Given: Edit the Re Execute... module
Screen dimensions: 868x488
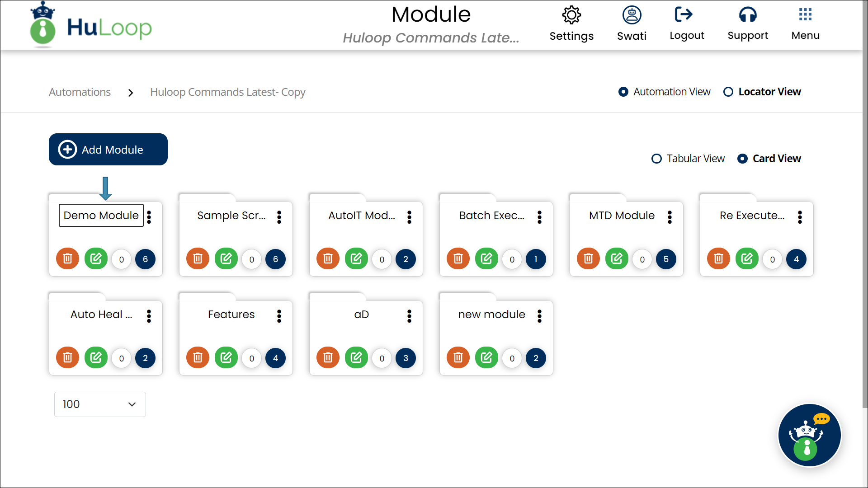Looking at the screenshot, I should (747, 259).
